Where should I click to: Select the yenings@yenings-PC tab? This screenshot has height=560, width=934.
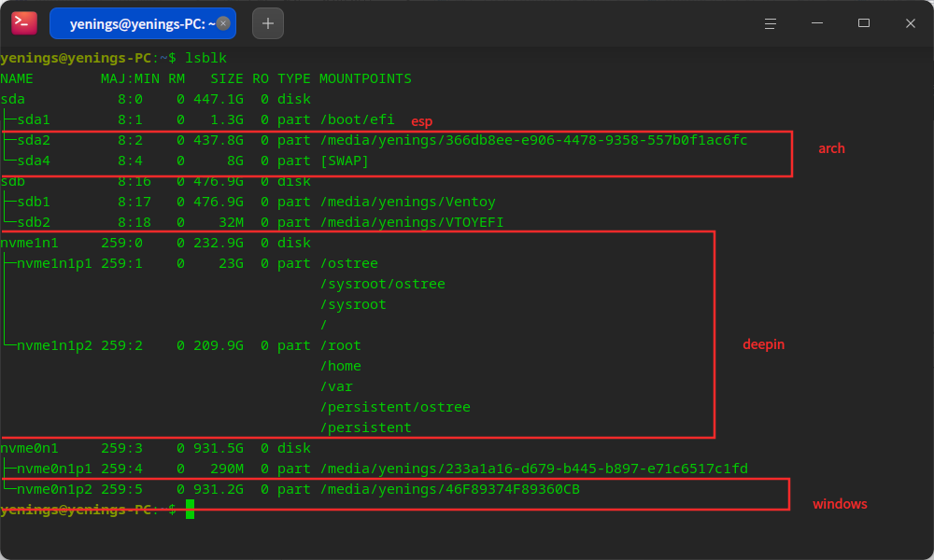pos(143,23)
